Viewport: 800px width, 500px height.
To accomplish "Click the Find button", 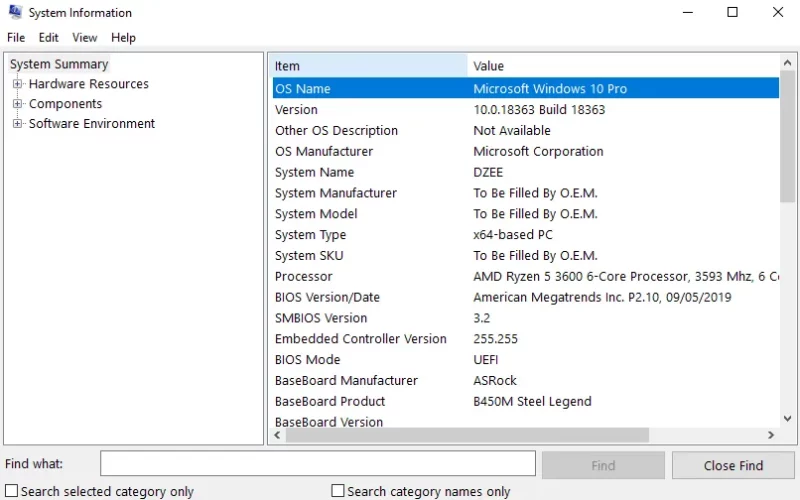I will [603, 465].
